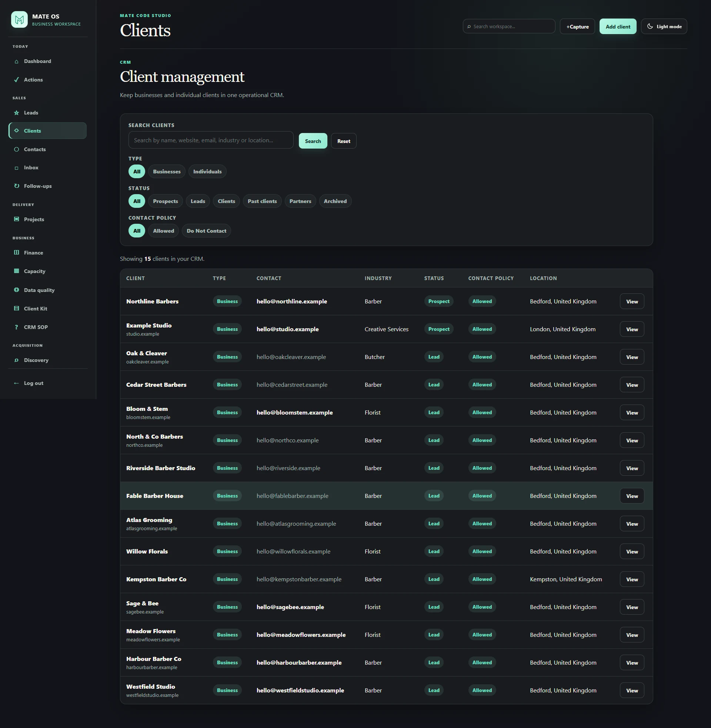Filter contact policy by Do Not Contact
The image size is (711, 728).
[207, 231]
